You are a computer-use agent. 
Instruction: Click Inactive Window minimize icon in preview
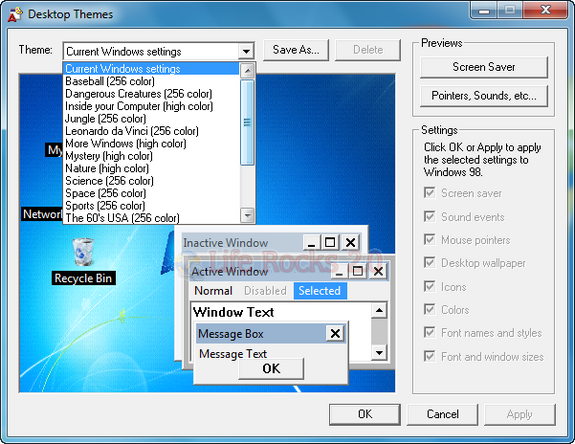(312, 242)
